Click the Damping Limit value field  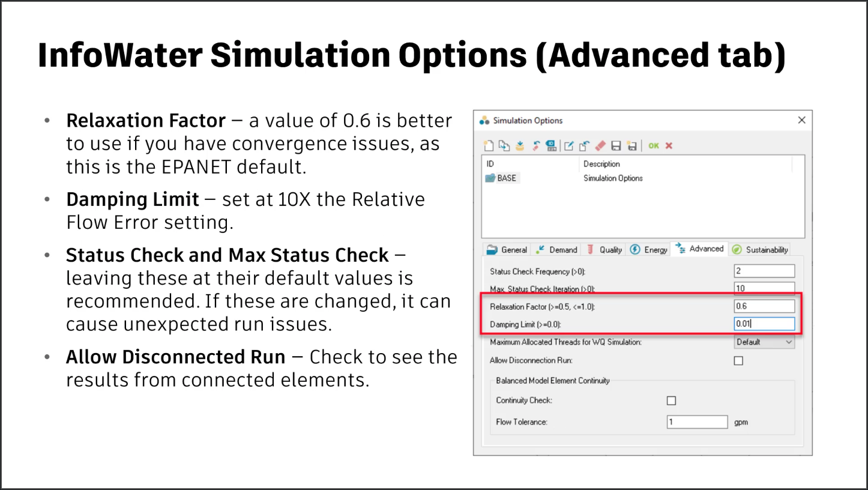(765, 324)
